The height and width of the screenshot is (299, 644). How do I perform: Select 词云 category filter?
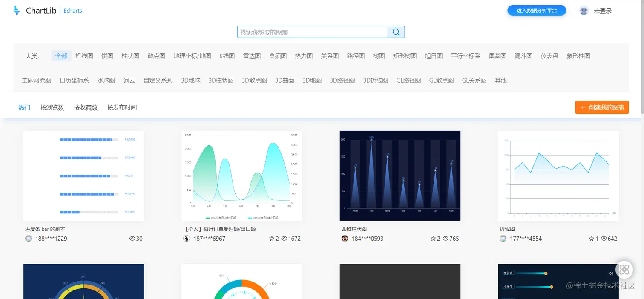click(x=129, y=80)
